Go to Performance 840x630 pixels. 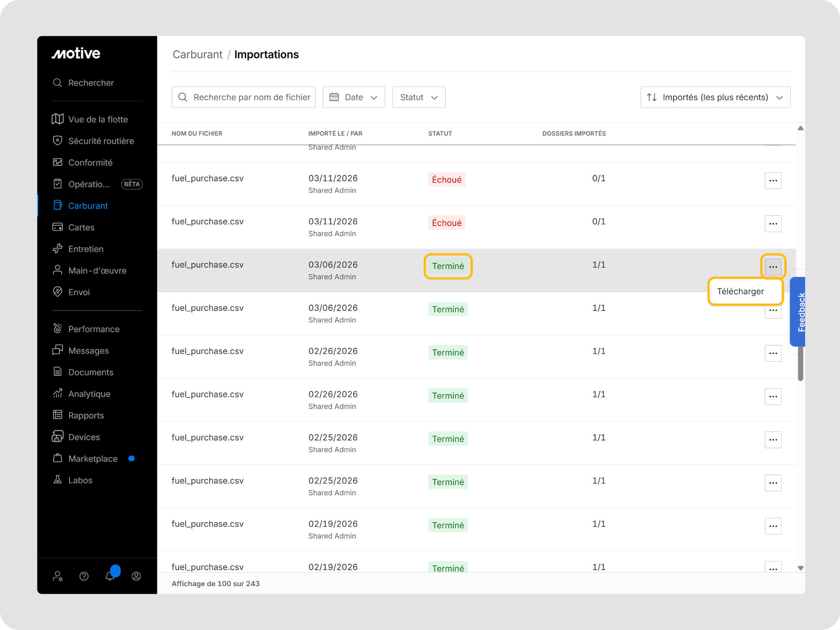click(86, 329)
